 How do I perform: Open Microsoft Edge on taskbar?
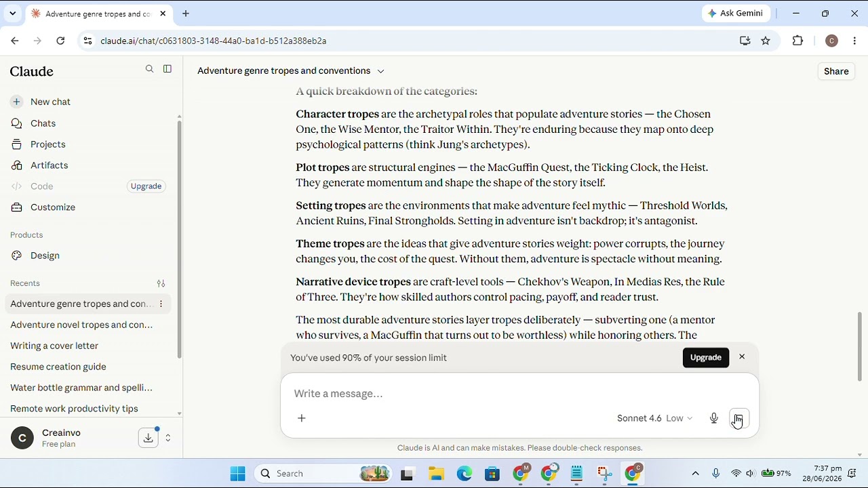point(464,474)
